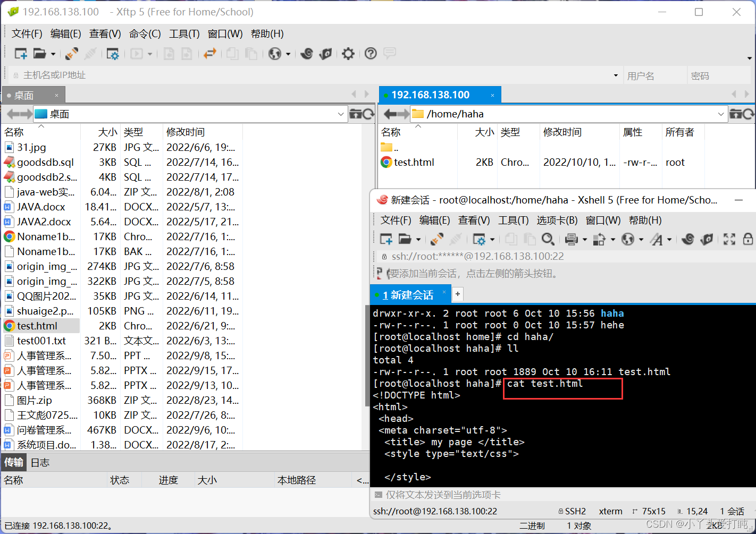Click the Font 'A' icon in Xshell toolbar

point(657,240)
